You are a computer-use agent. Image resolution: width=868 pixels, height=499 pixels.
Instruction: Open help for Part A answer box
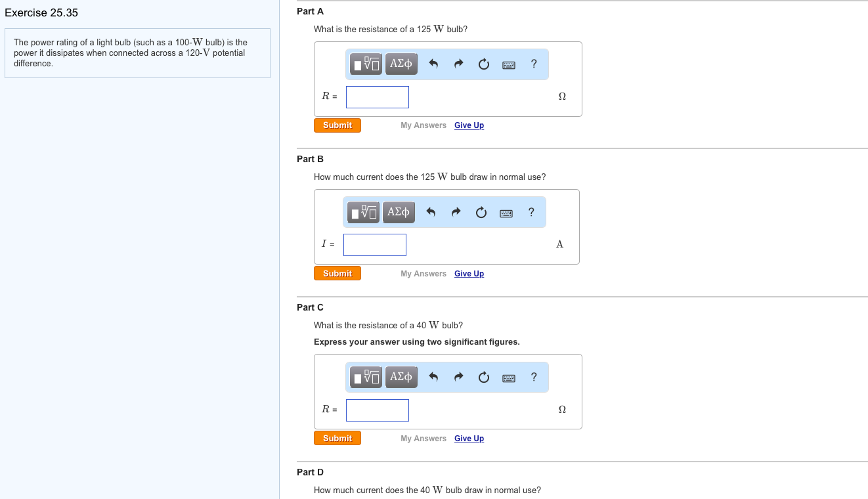(534, 64)
